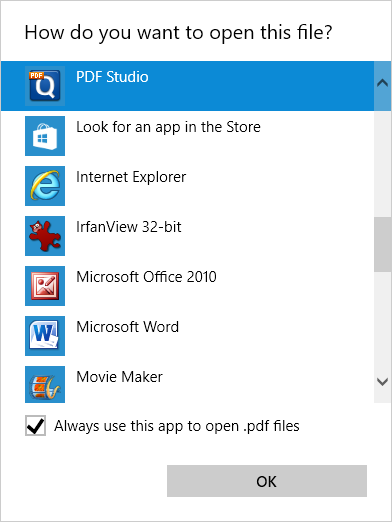Click the Internet Explorer icon
Screen dimensions: 392x522
[45, 186]
